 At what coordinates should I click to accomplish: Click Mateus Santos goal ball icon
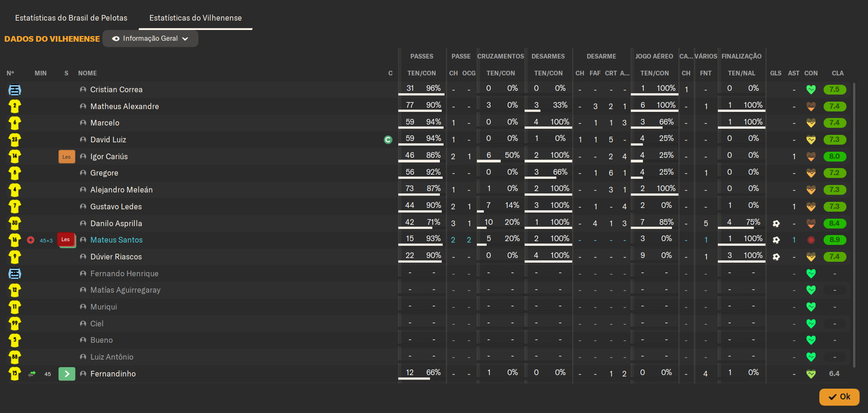776,240
